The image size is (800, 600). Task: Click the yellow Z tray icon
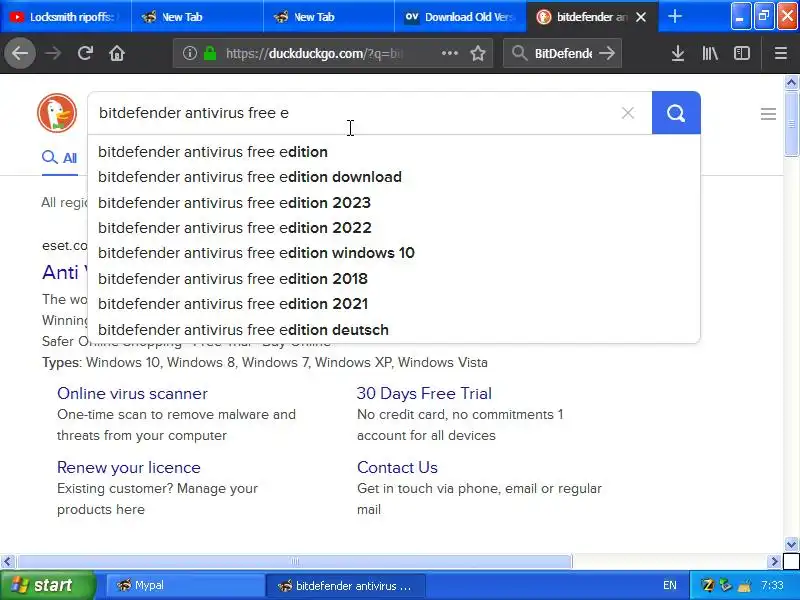click(x=708, y=585)
